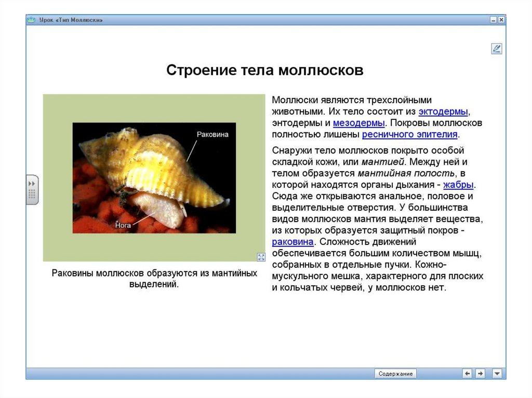Click the lesson app icon in title bar
The width and height of the screenshot is (532, 398).
click(31, 20)
